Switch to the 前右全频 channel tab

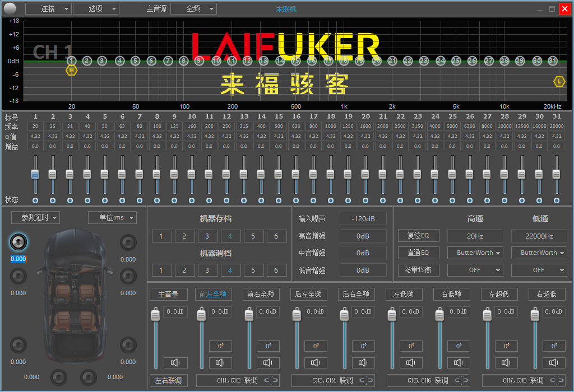tap(261, 295)
